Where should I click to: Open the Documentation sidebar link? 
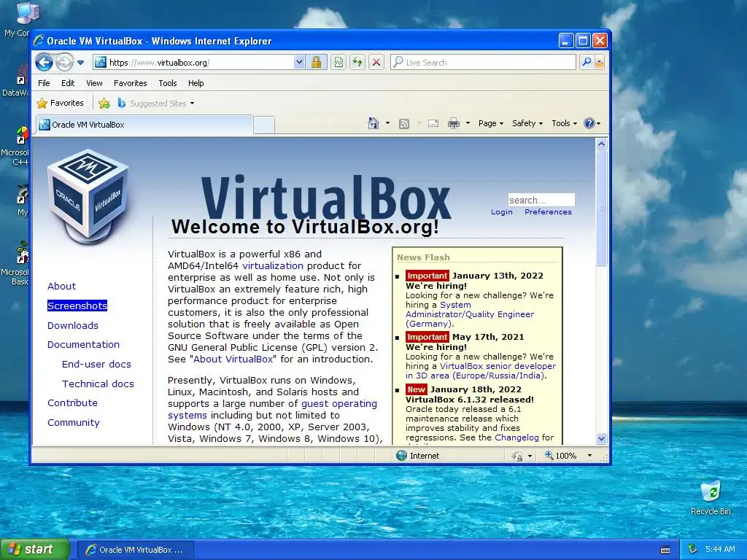(x=83, y=344)
